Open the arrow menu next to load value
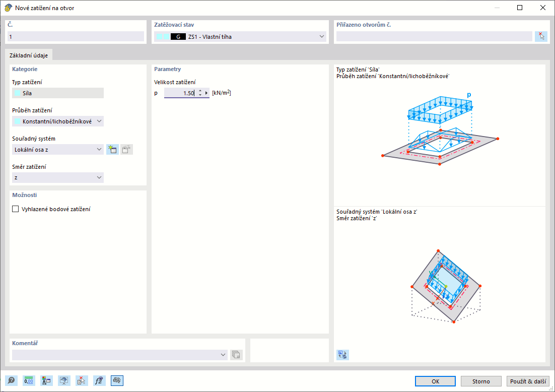 click(x=206, y=93)
